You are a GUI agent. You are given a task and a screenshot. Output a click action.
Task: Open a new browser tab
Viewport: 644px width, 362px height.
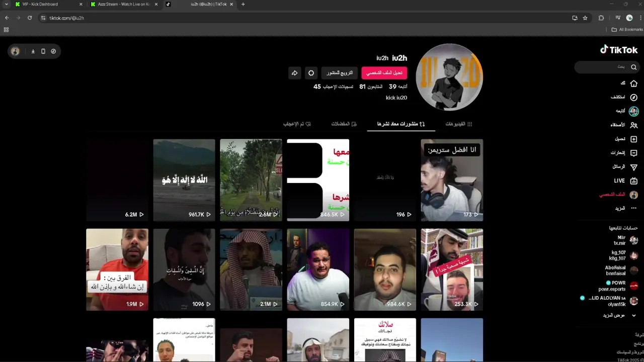243,4
